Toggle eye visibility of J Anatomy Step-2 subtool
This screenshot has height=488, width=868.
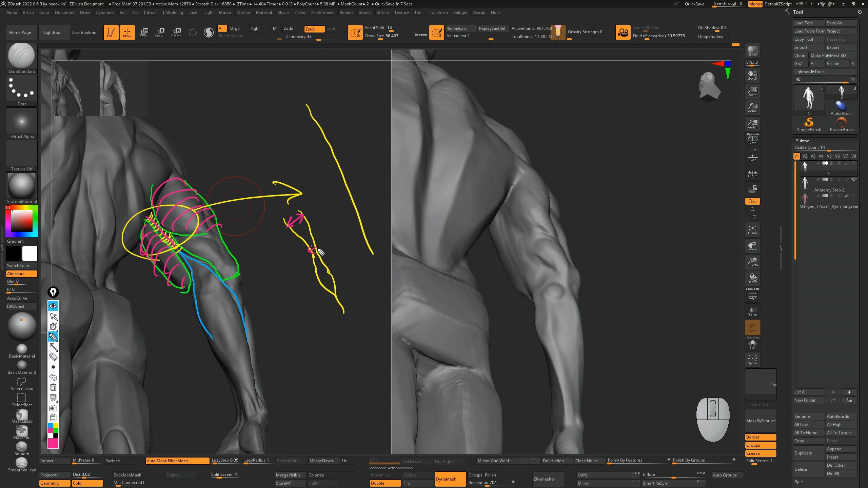pos(854,179)
